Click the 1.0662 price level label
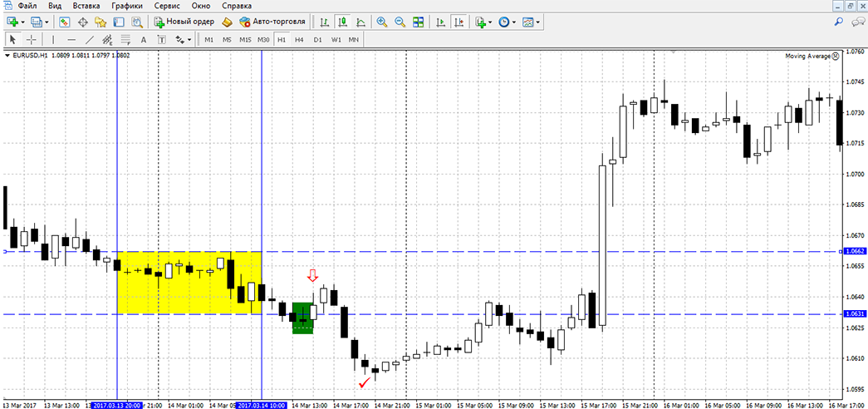 [856, 252]
